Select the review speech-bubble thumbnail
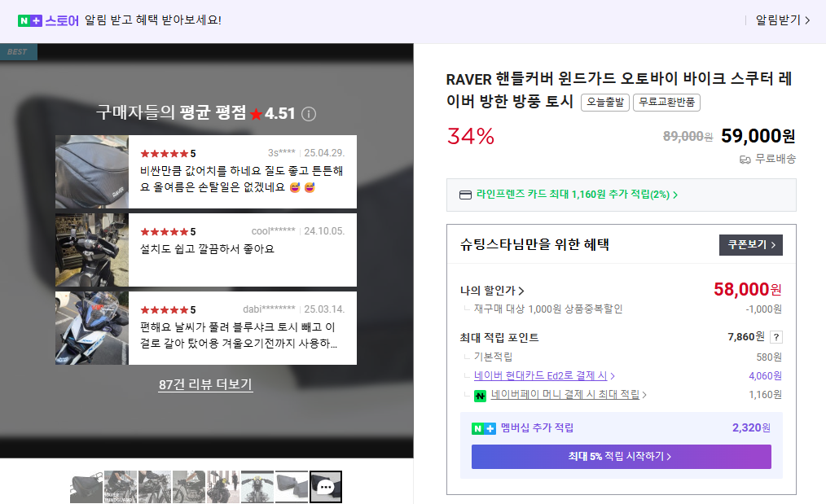Image resolution: width=826 pixels, height=504 pixels. tap(326, 487)
